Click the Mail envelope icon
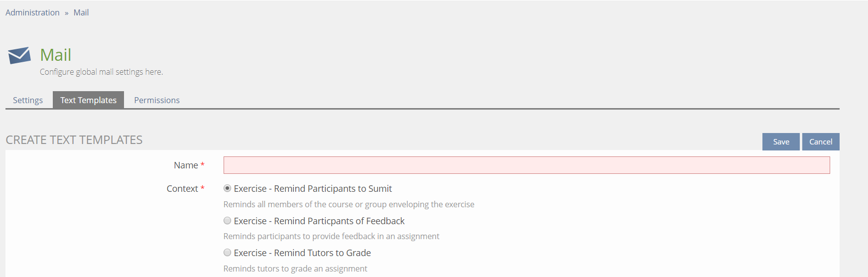The image size is (868, 277). pos(19,55)
